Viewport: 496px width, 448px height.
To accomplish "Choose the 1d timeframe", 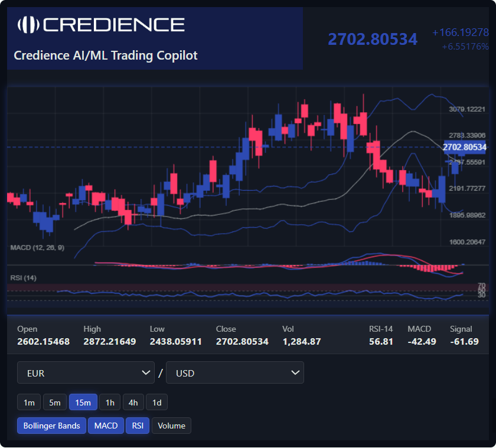I will tap(156, 403).
